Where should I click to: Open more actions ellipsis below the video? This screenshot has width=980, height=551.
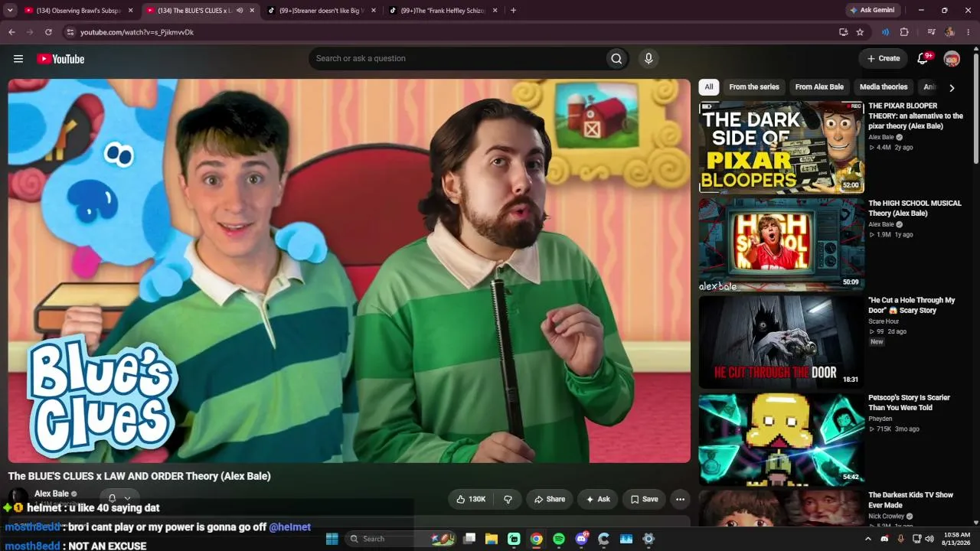(680, 500)
